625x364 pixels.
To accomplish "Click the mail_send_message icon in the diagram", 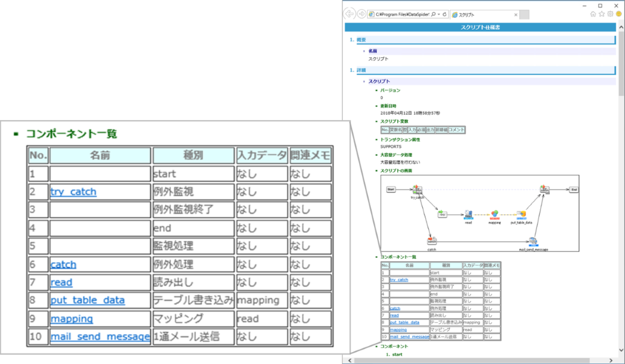I will click(x=533, y=242).
